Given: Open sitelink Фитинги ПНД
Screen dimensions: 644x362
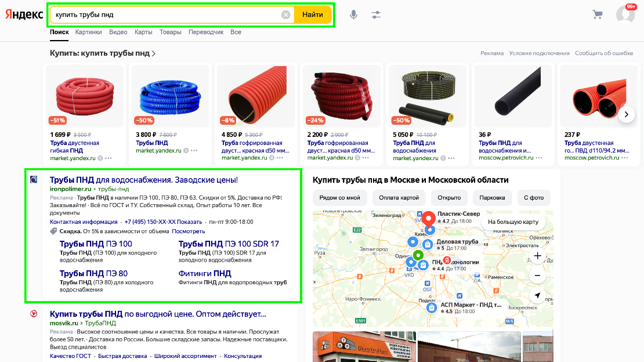Looking at the screenshot, I should [205, 274].
